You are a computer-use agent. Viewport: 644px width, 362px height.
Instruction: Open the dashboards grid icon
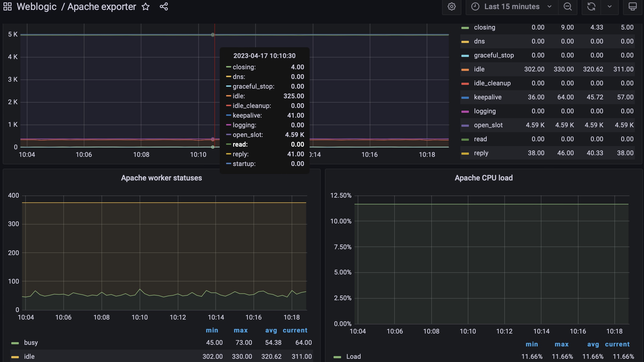pos(8,6)
